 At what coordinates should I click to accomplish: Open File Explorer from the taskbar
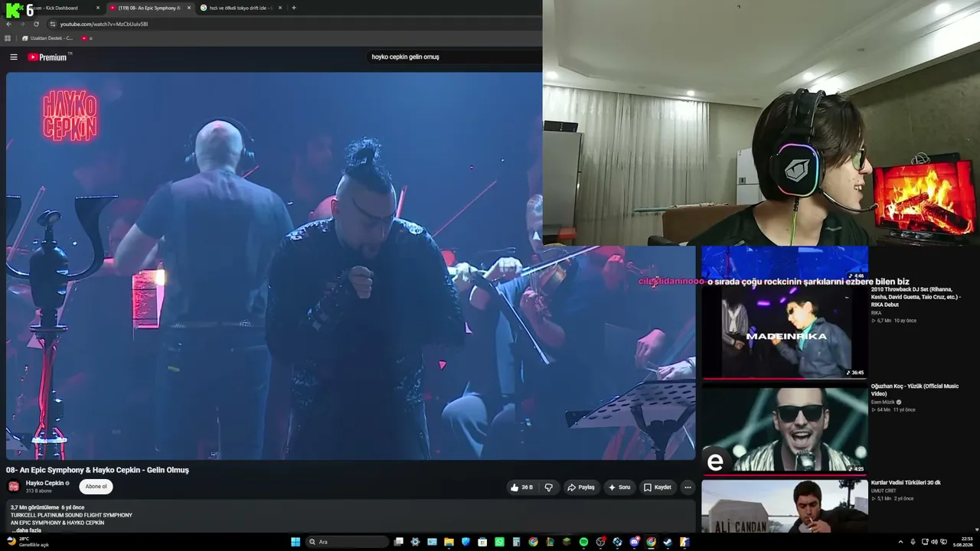(x=449, y=542)
